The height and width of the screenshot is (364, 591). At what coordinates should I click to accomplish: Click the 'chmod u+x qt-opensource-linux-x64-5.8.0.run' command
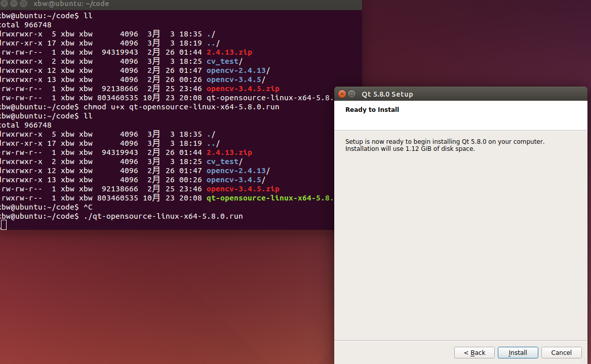click(x=181, y=107)
